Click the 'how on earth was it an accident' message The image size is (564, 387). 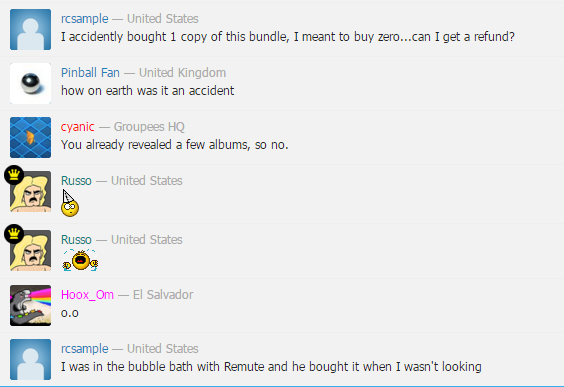coord(147,91)
